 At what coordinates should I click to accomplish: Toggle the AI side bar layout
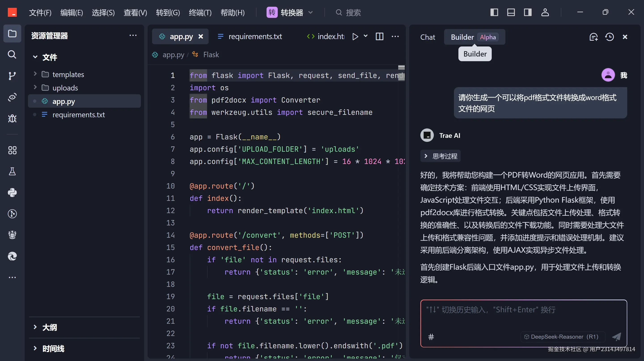coord(527,12)
